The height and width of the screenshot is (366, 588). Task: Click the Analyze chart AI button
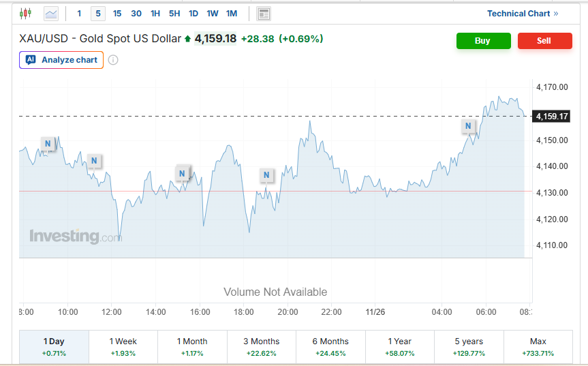[61, 60]
